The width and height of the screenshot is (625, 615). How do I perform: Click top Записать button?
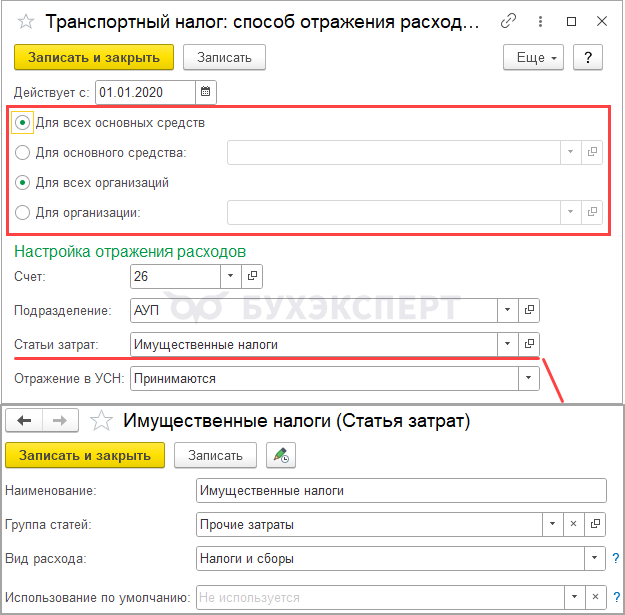[x=224, y=57]
